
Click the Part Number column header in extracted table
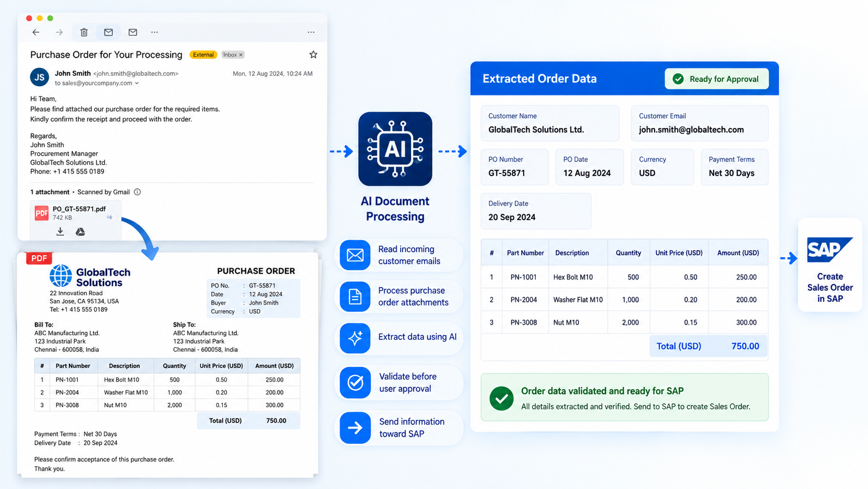tap(525, 253)
